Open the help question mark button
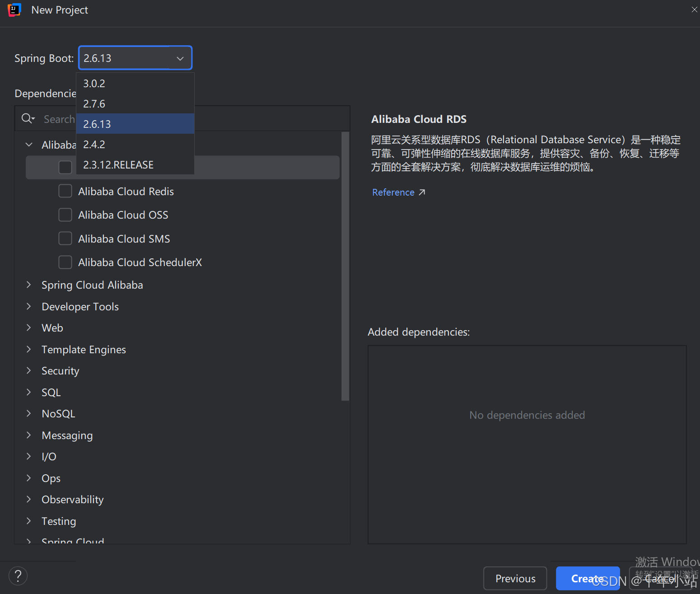This screenshot has height=594, width=700. click(18, 576)
